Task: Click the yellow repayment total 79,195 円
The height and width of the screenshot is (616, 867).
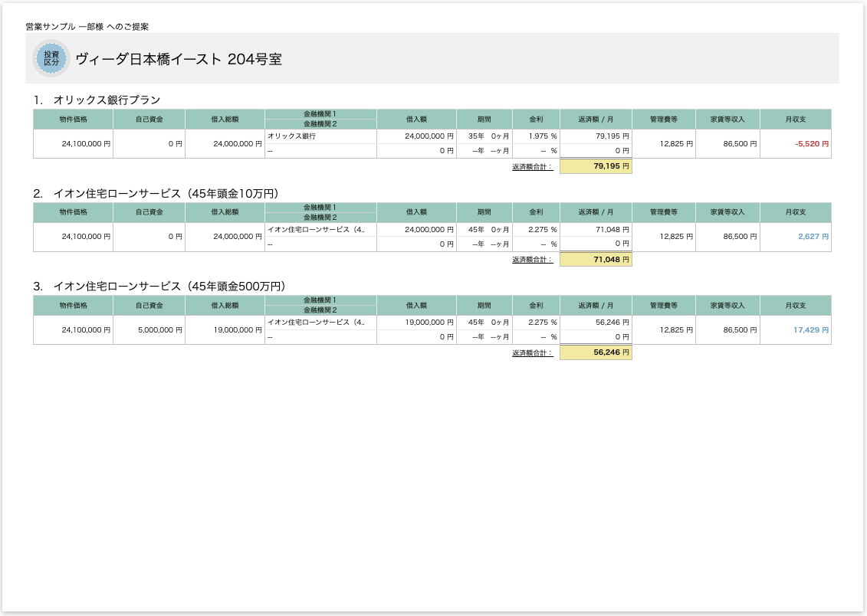Action: [596, 166]
